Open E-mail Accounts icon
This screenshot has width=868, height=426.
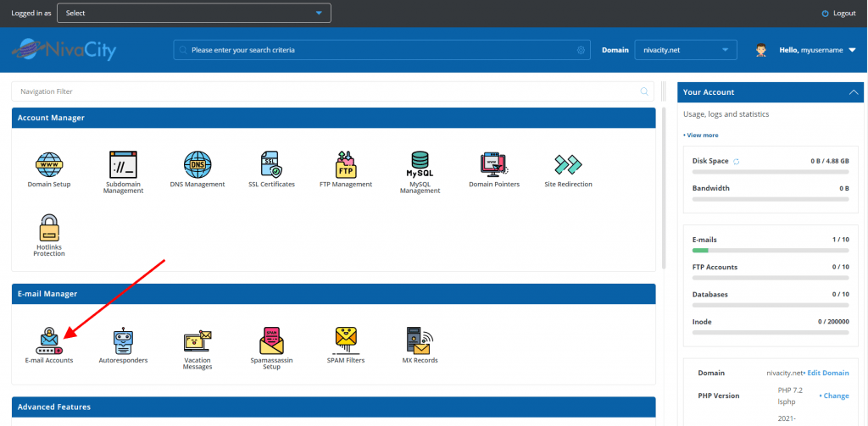(49, 341)
